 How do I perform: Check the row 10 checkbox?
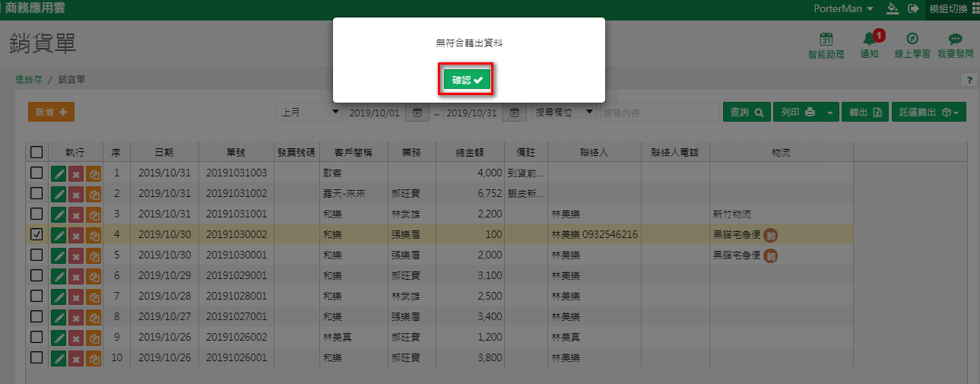click(x=36, y=357)
